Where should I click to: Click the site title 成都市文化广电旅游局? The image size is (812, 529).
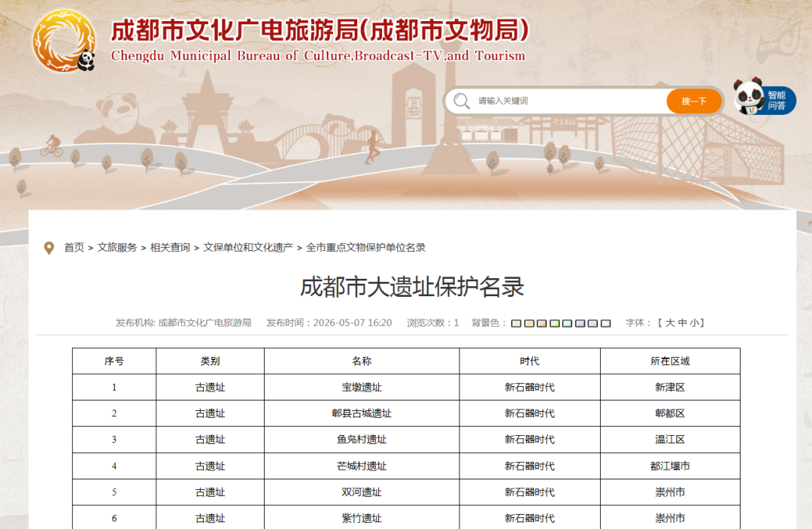(x=234, y=30)
